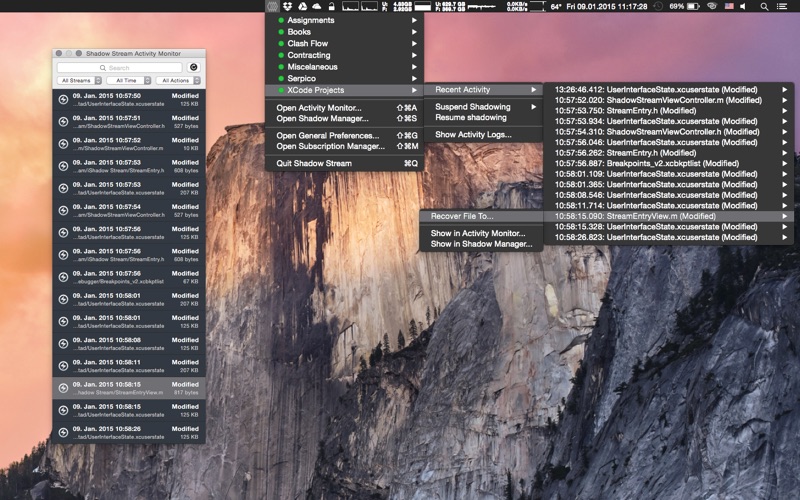Screen dimensions: 800x500
Task: Expand the Serpico stream submenu
Action: point(344,79)
